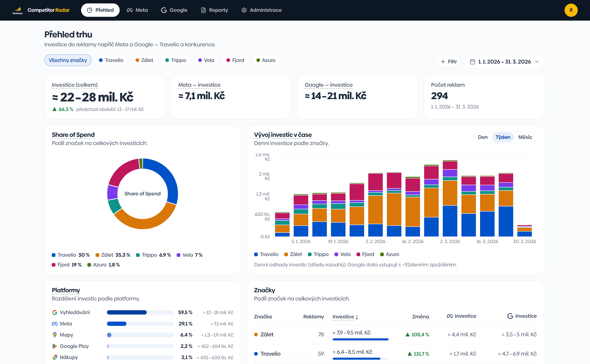Image resolution: width=590 pixels, height=364 pixels.
Task: Click the Google — investice label
Action: point(329,85)
